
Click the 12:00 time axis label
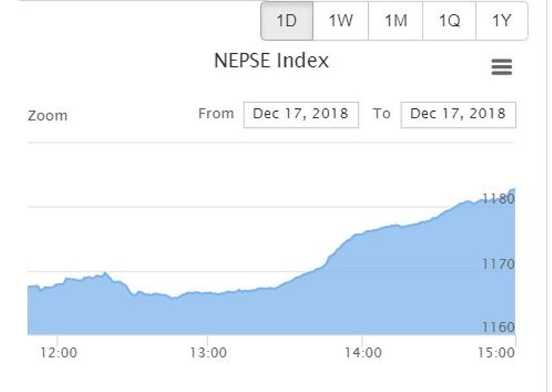pyautogui.click(x=58, y=353)
